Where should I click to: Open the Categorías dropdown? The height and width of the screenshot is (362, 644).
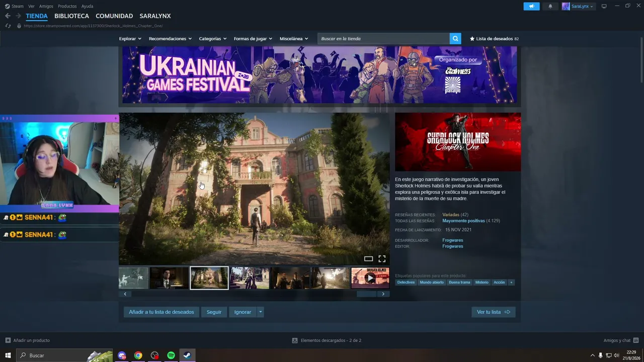click(213, 39)
